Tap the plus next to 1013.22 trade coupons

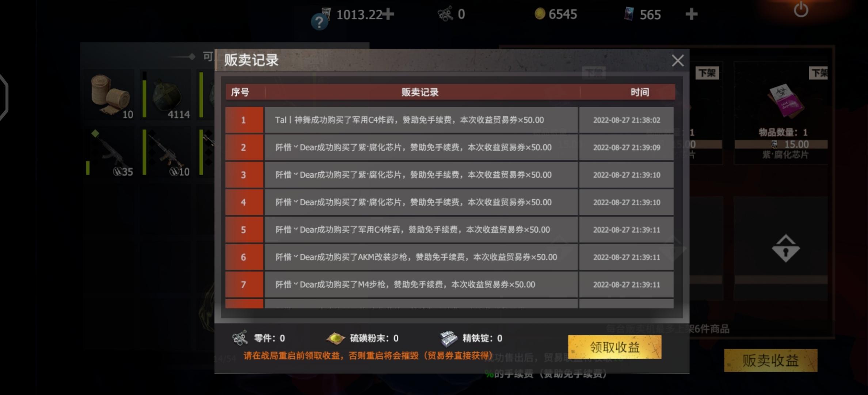coord(389,14)
